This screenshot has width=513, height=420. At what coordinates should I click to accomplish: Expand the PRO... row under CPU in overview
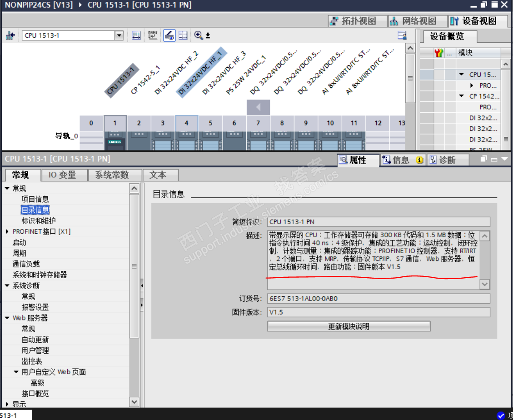[472, 85]
